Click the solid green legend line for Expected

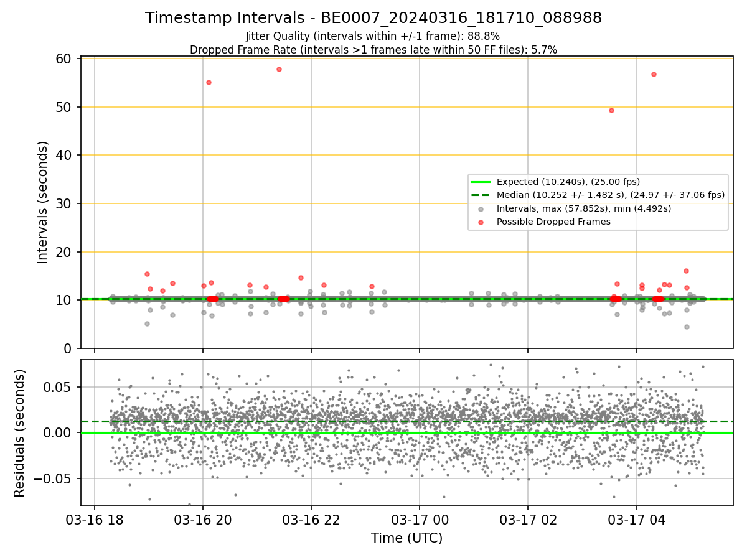click(481, 182)
